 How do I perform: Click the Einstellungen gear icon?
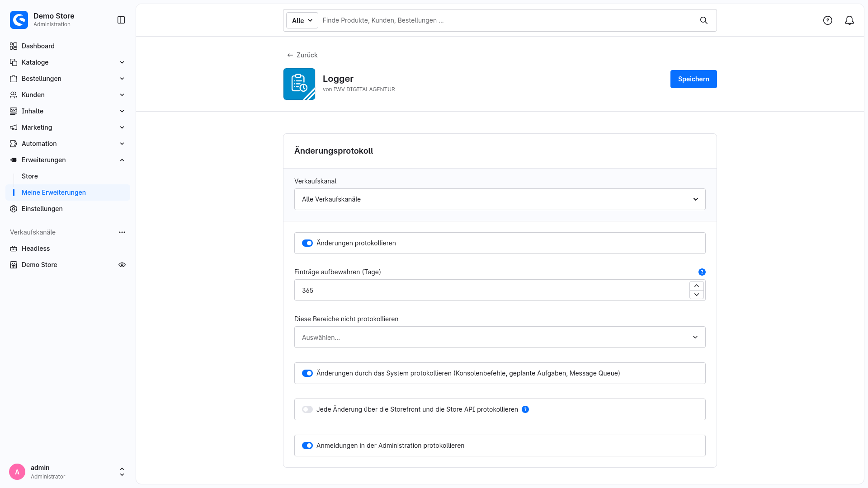14,209
